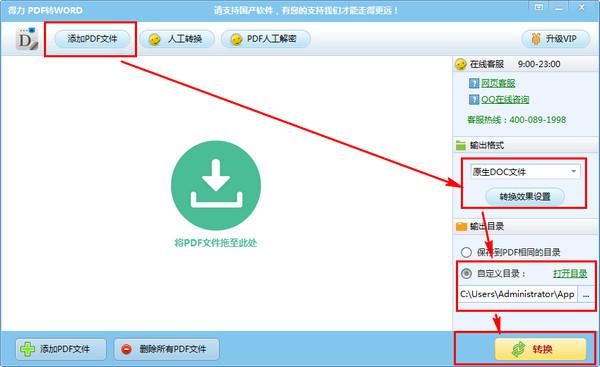The image size is (600, 367).
Task: Click the browse ... button for output path
Action: 586,294
